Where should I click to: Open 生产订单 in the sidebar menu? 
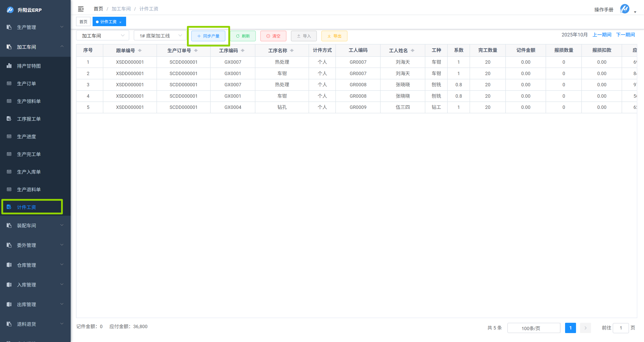26,84
